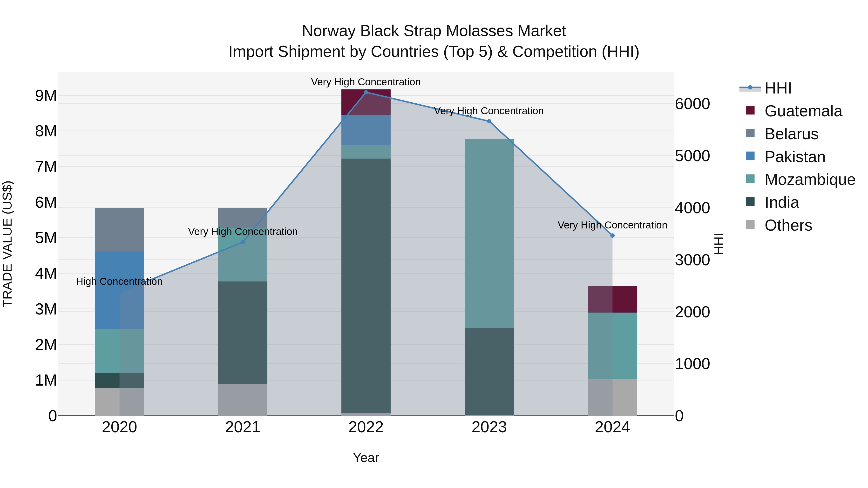Click the Guatemala bar segment in 2024
The width and height of the screenshot is (868, 488).
tap(612, 299)
